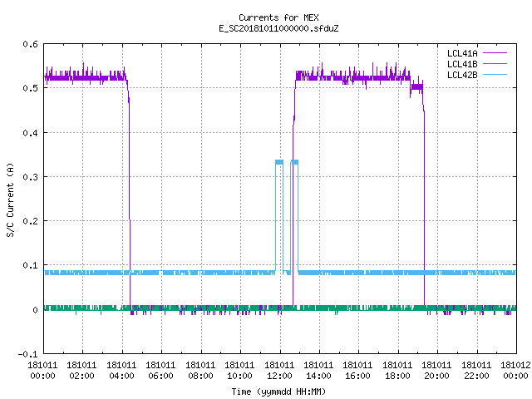Image resolution: width=532 pixels, height=399 pixels.
Task: Click the 181012 00:00 x-axis tick label
Action: point(515,371)
